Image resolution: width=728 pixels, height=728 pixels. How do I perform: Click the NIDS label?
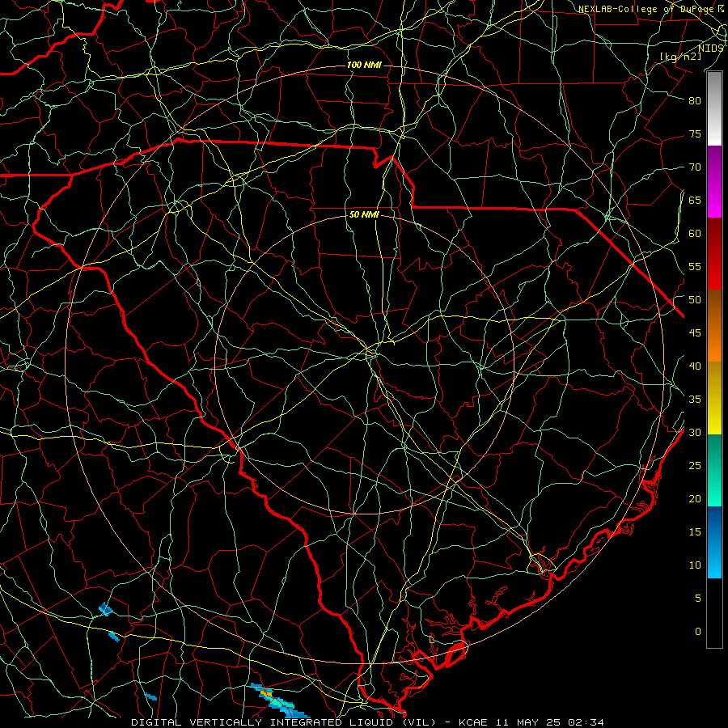(x=711, y=49)
